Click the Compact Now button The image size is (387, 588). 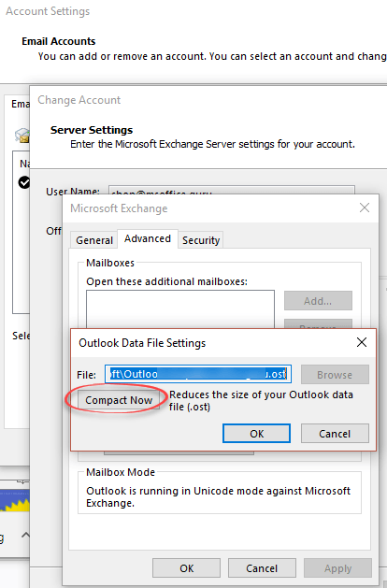(119, 400)
